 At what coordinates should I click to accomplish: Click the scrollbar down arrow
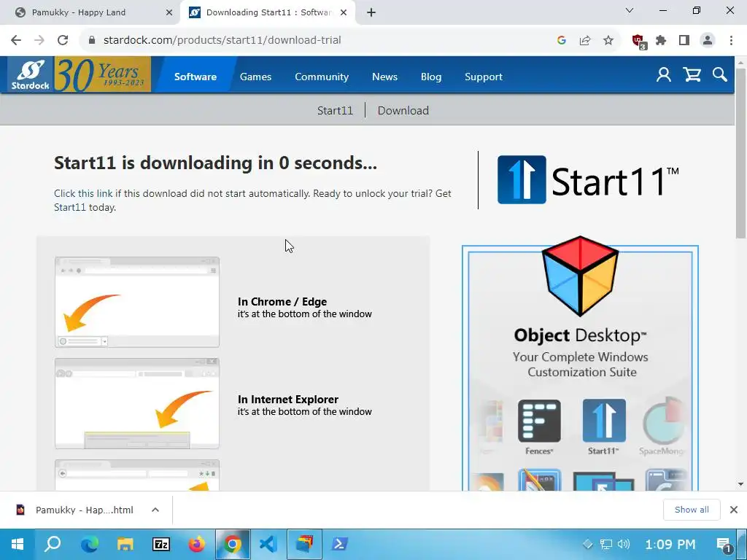coord(740,484)
